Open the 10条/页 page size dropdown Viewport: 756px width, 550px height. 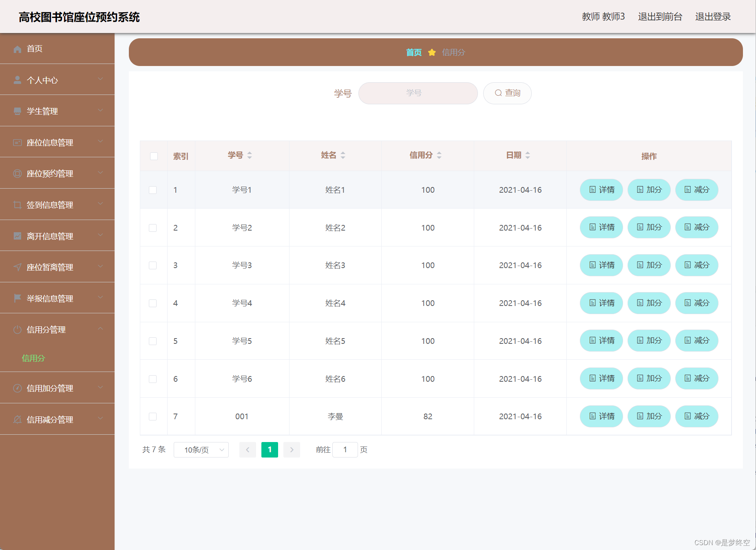(201, 449)
